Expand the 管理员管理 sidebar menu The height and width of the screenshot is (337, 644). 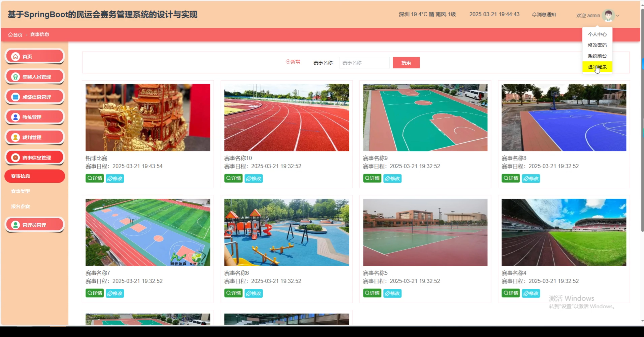(35, 225)
